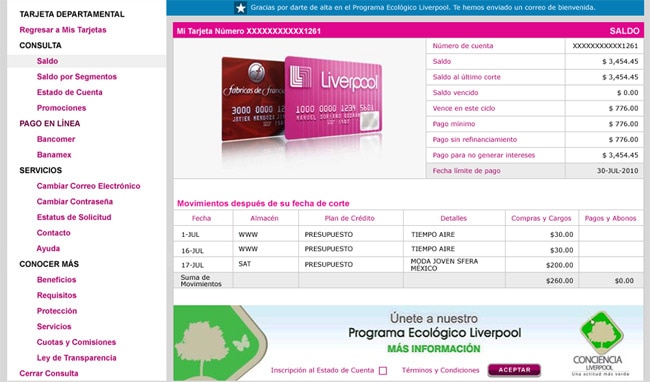Viewport: 650px width, 382px height.
Task: Click the star icon in welcome banner
Action: pos(240,8)
